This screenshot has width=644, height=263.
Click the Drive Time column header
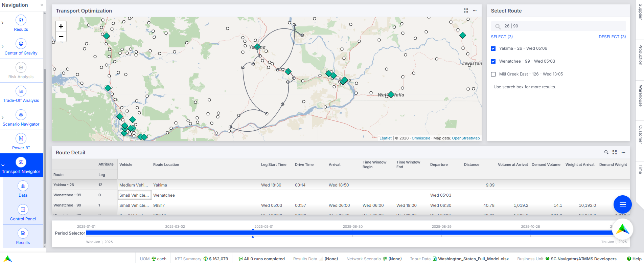[x=304, y=165]
